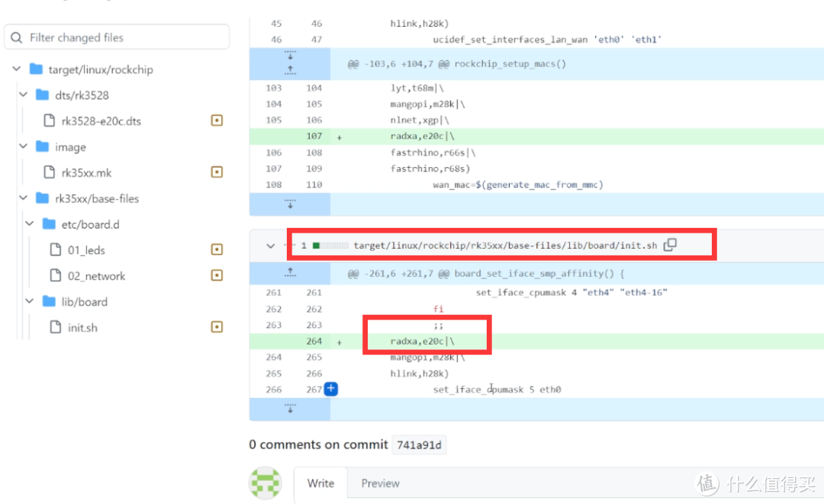
Task: Click the @@ -103,6 +104,7 hunk header text
Action: point(457,64)
